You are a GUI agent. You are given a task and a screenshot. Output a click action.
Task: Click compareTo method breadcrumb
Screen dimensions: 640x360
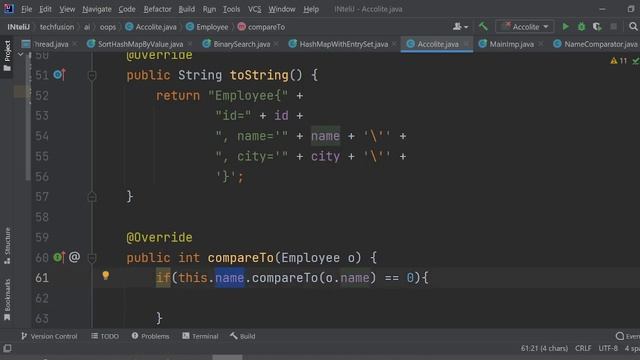(261, 27)
